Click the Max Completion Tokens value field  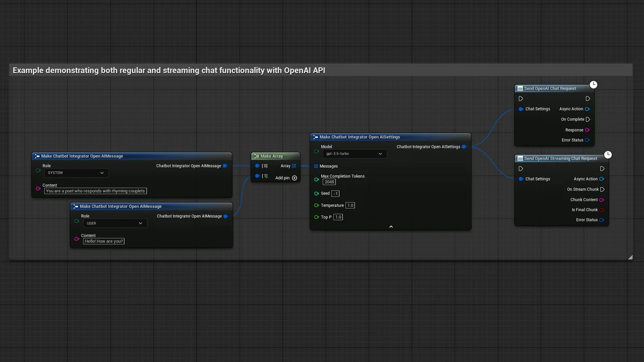[x=329, y=182]
